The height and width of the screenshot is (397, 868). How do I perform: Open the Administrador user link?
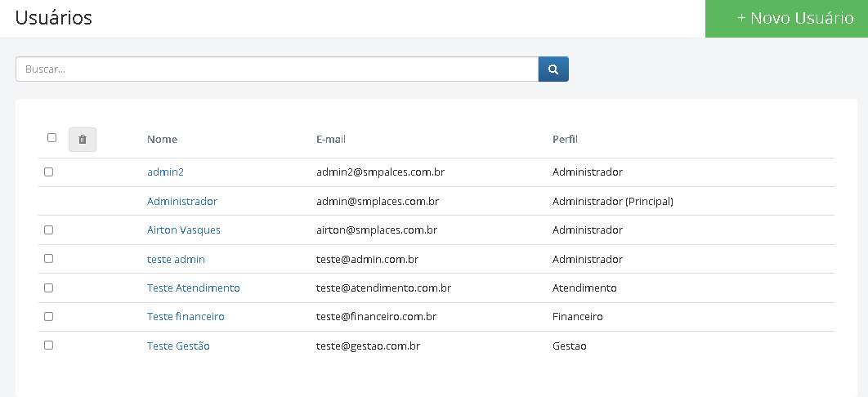(182, 201)
